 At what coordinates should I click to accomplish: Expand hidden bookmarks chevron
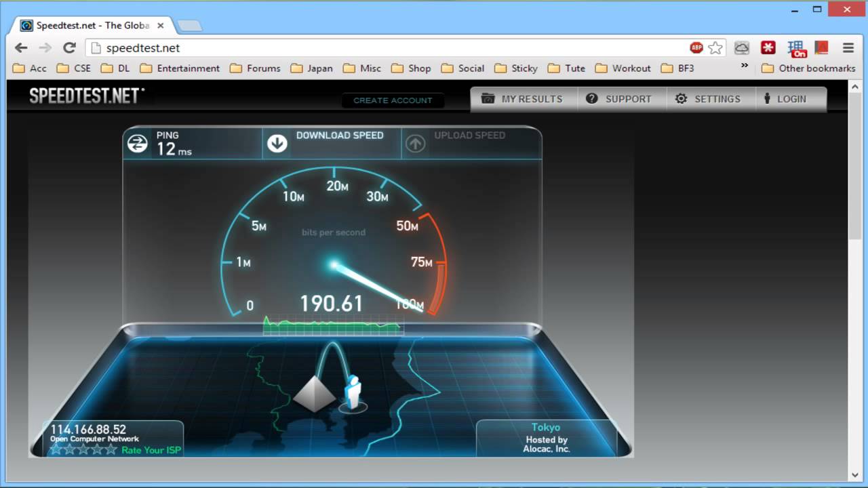coord(744,66)
